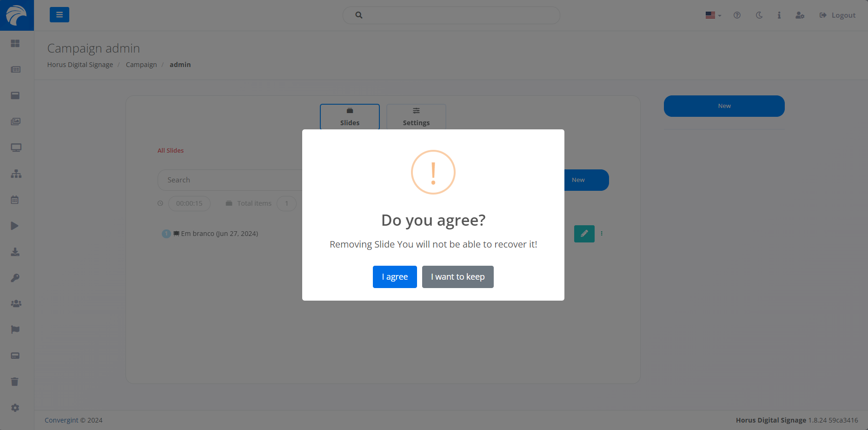Open the gear settings icon in sidebar

click(x=15, y=408)
